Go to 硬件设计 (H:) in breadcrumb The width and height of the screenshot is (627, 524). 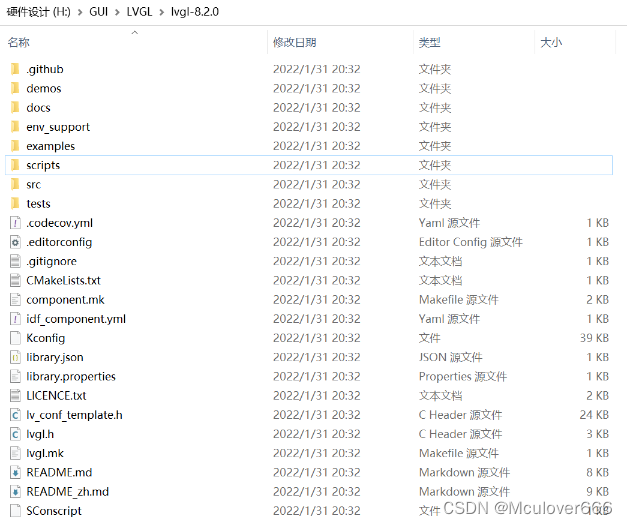(39, 12)
